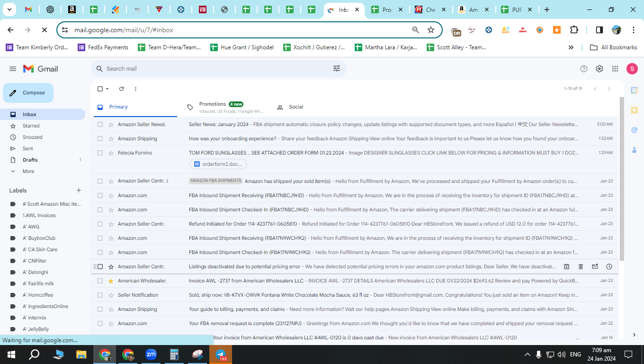Open the Contacts side panel icon
Screen dimensions: 644x364
pyautogui.click(x=634, y=150)
